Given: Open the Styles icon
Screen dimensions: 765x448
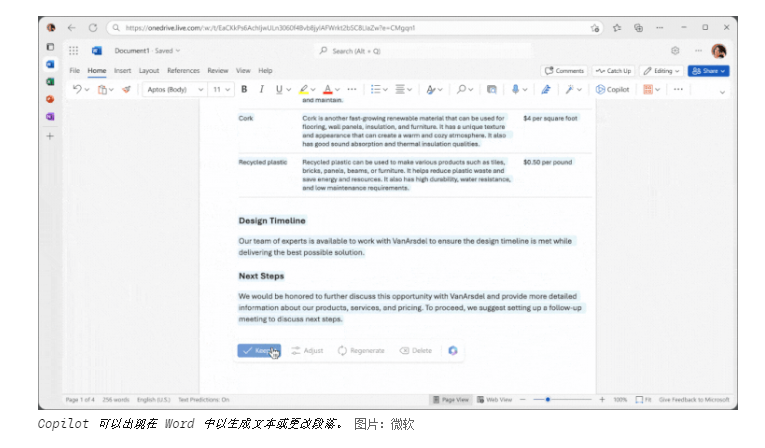Looking at the screenshot, I should point(430,89).
